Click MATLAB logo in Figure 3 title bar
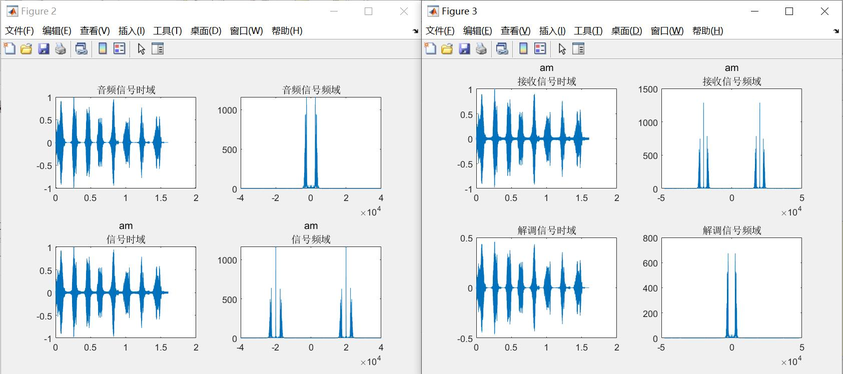The width and height of the screenshot is (843, 374). 432,11
